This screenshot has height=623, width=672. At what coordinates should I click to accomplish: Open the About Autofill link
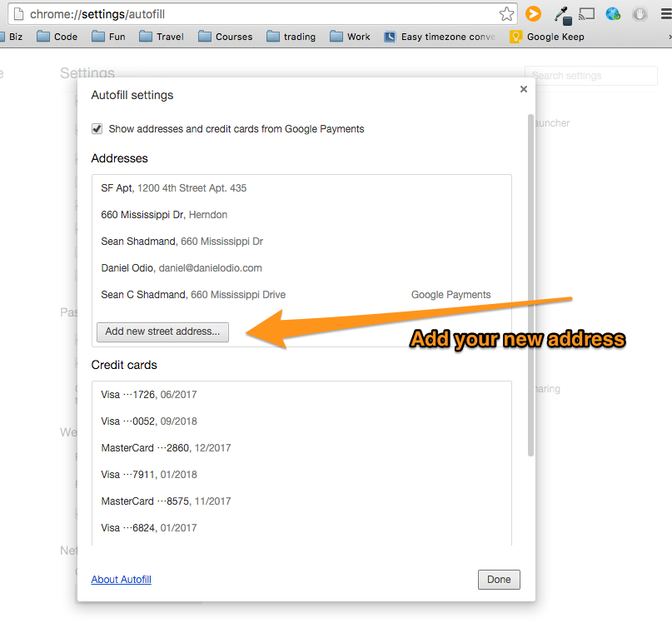point(121,580)
